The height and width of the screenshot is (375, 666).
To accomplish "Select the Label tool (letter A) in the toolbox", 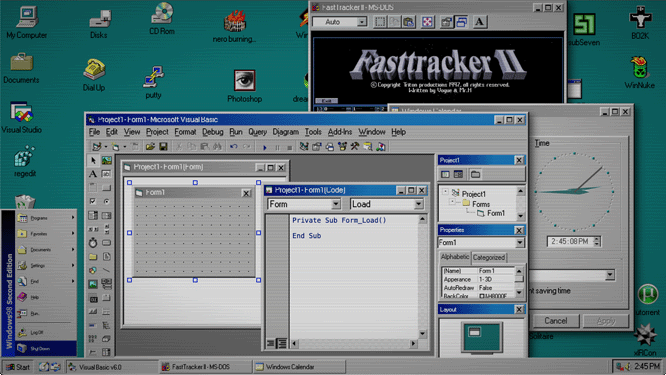I will (93, 174).
